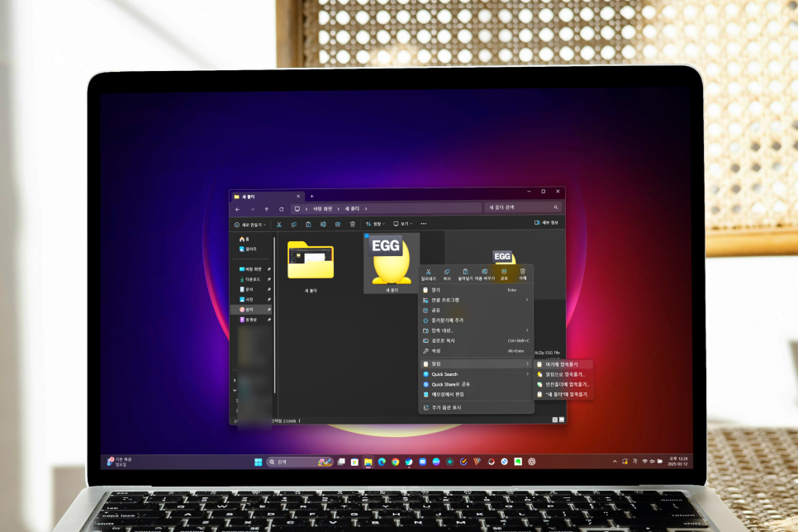Click 복사 (copy) in context menu
Viewport: 798px width, 532px height.
click(447, 275)
